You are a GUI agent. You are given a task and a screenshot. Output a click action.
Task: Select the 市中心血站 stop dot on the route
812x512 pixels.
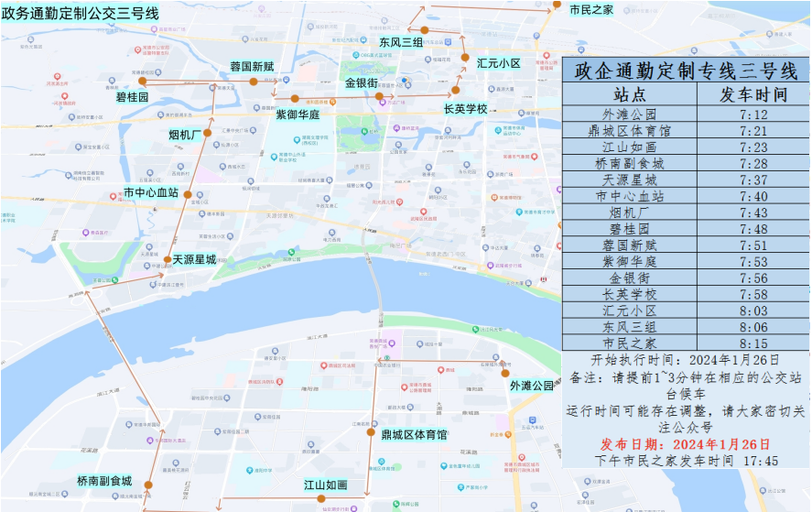click(x=187, y=194)
